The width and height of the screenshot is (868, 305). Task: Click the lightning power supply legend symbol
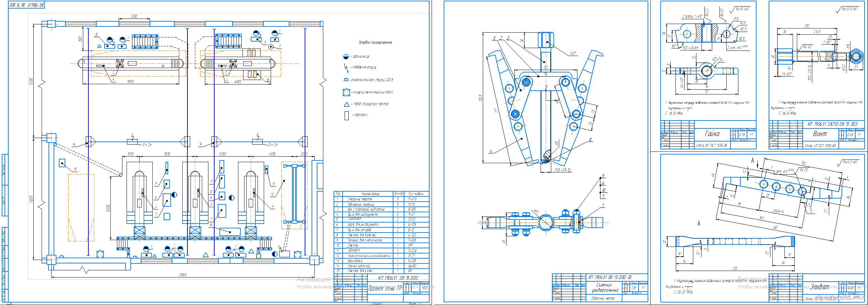click(x=346, y=67)
